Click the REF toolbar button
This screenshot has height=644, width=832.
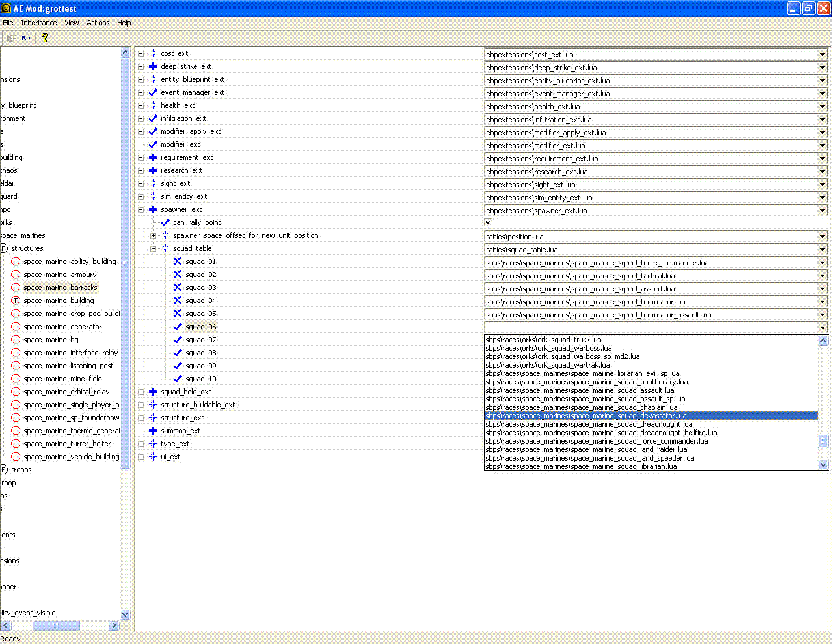11,38
